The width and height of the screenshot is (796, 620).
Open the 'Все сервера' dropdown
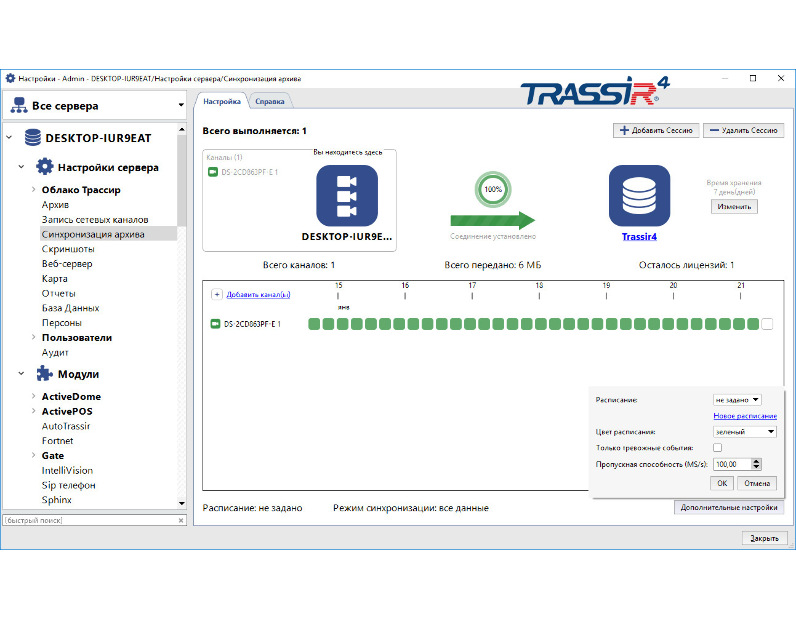[x=181, y=106]
